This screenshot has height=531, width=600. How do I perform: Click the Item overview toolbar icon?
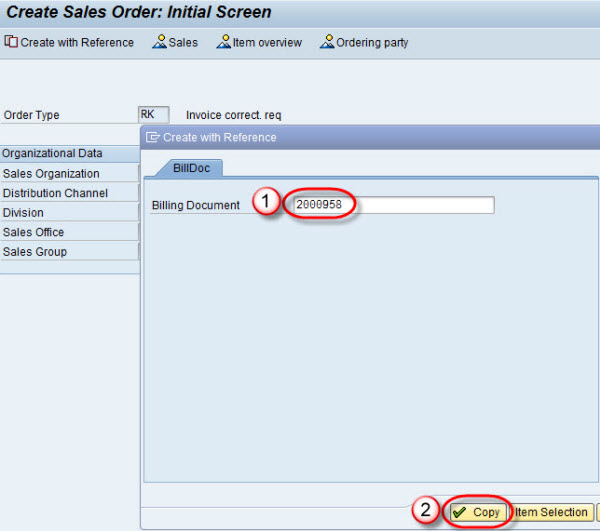[224, 42]
